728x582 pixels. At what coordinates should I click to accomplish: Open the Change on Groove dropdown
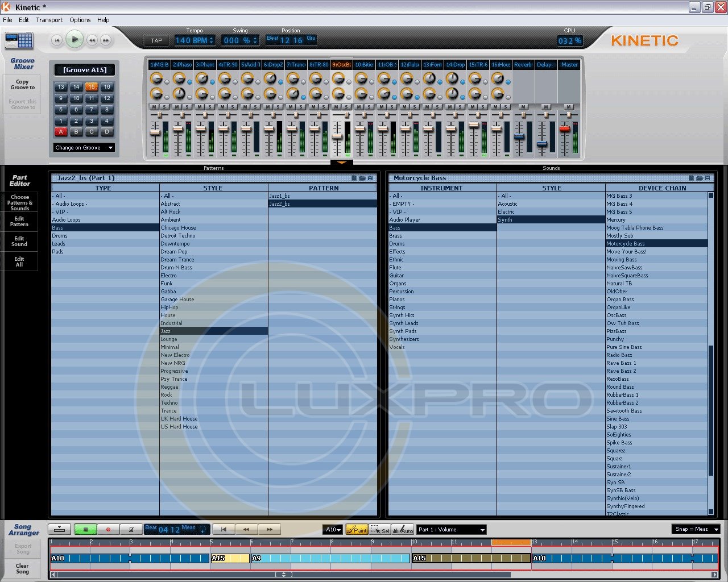(84, 148)
